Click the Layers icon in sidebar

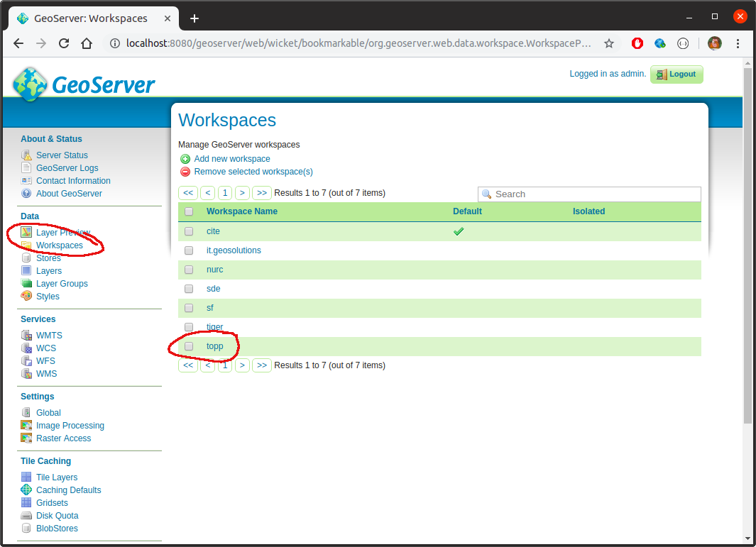pos(26,271)
